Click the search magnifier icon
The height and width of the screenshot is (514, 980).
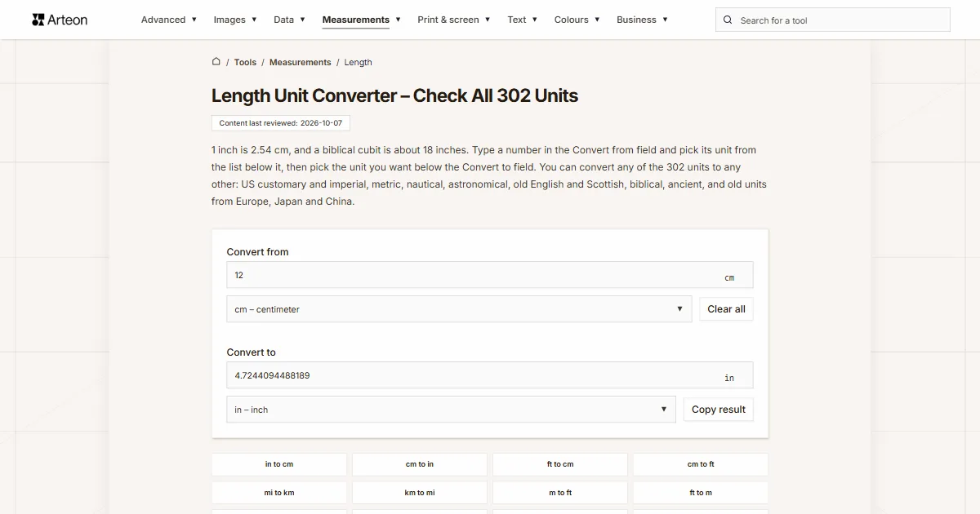[x=728, y=20]
